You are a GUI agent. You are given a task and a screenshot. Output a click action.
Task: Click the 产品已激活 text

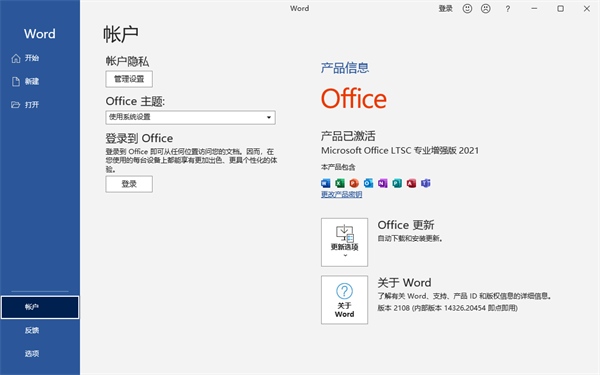coord(348,136)
